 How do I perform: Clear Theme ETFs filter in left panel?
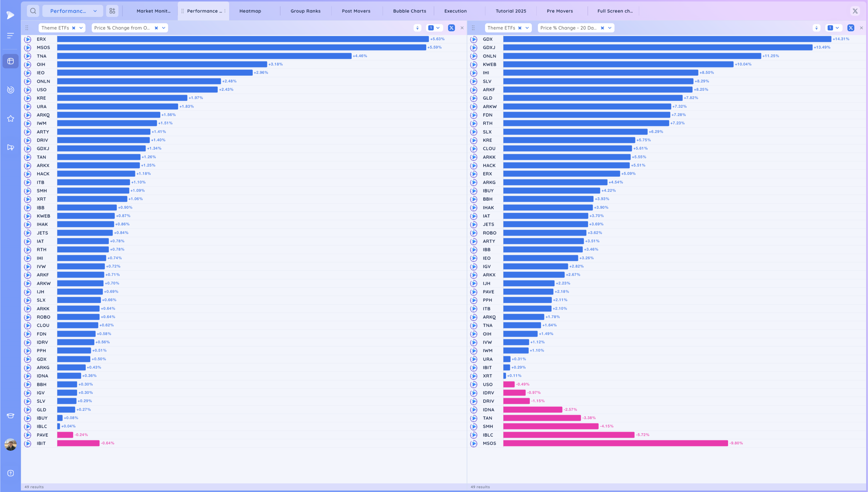(x=74, y=28)
